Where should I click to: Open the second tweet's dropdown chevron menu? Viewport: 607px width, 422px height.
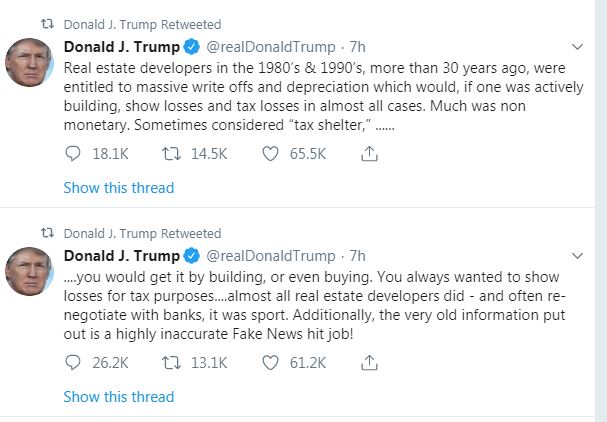577,256
